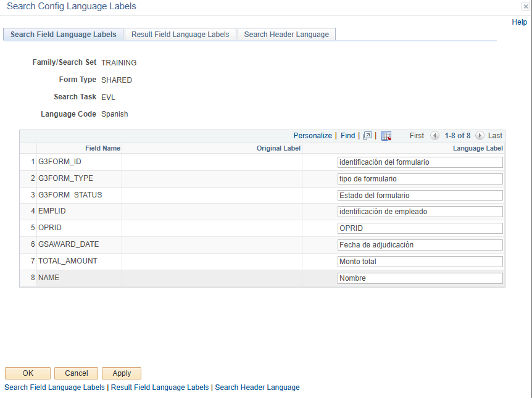Close the Search Config Language Labels dialog
This screenshot has width=532, height=398.
[525, 6]
